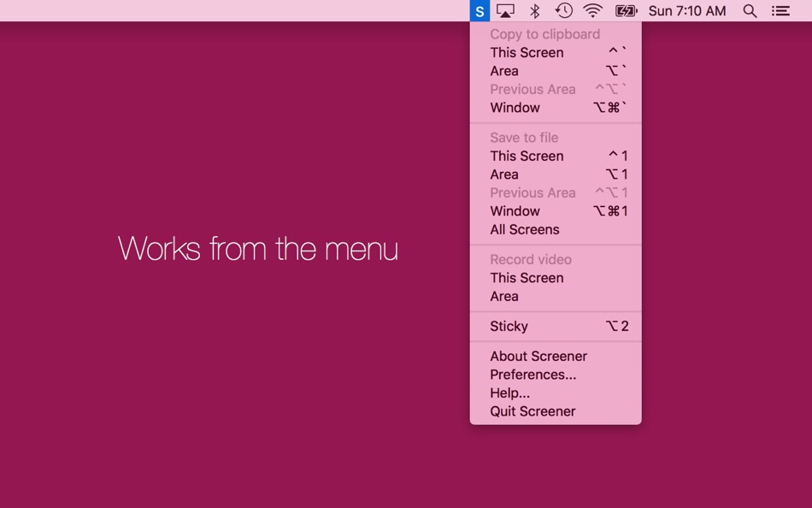Open Spotlight search magnifier icon
Screen dimensions: 812x508
[x=750, y=11]
